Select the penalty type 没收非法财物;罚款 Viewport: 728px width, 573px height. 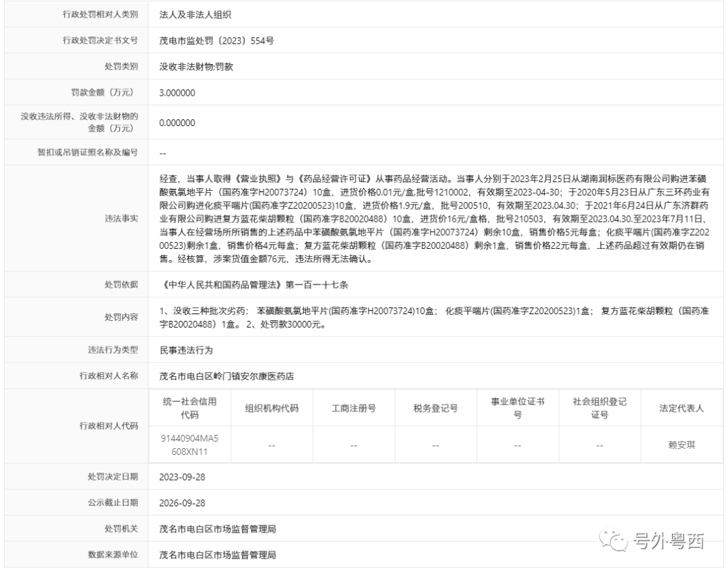pos(195,67)
